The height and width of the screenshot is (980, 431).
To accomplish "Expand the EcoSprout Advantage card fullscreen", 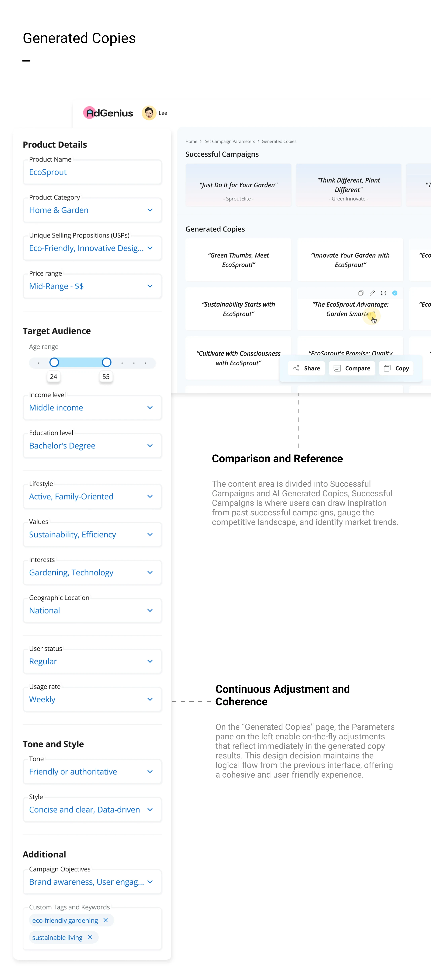I will tap(383, 293).
